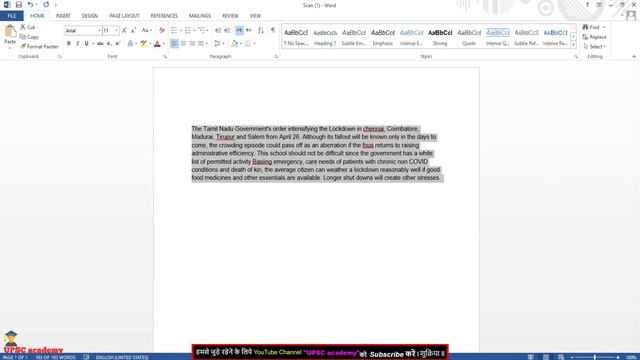The width and height of the screenshot is (640, 360).
Task: Apply the Subtle Emphasis style
Action: pyautogui.click(x=354, y=37)
